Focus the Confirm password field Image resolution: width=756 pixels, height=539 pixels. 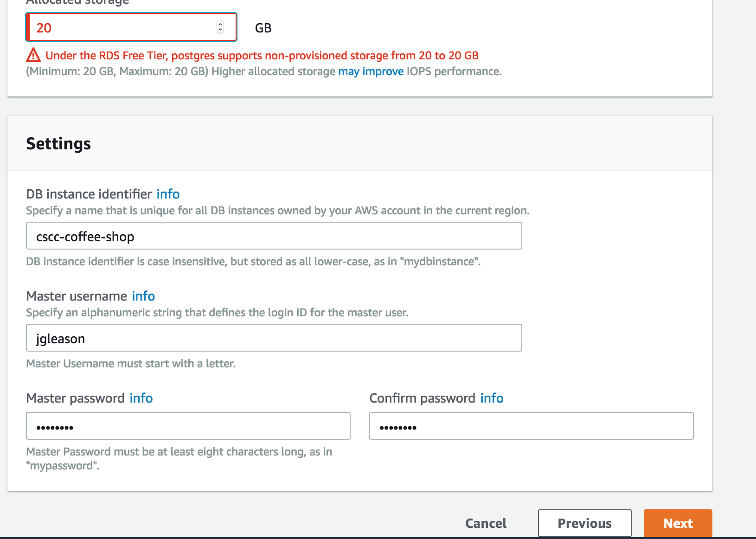point(531,426)
